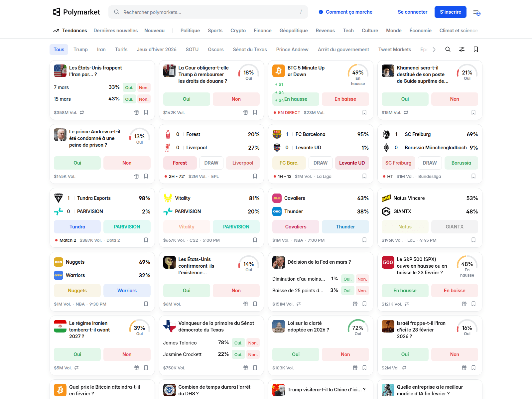Open the S&P 500 market thumbnail

click(x=388, y=262)
